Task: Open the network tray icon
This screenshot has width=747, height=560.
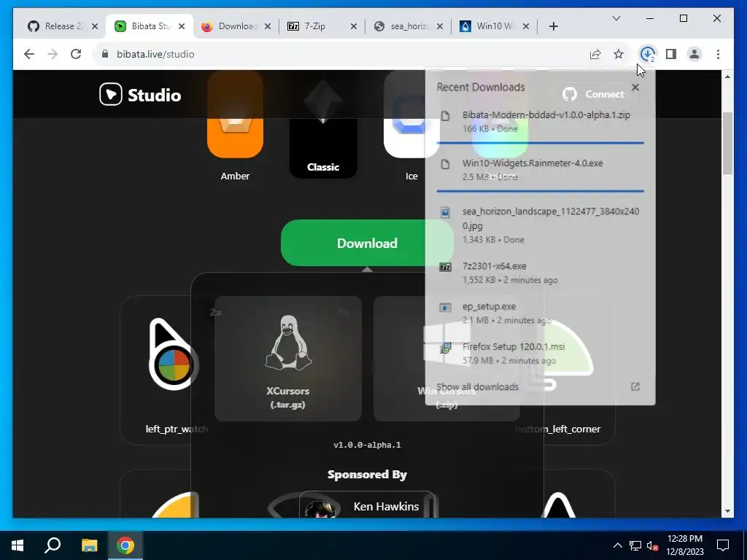Action: [x=635, y=545]
